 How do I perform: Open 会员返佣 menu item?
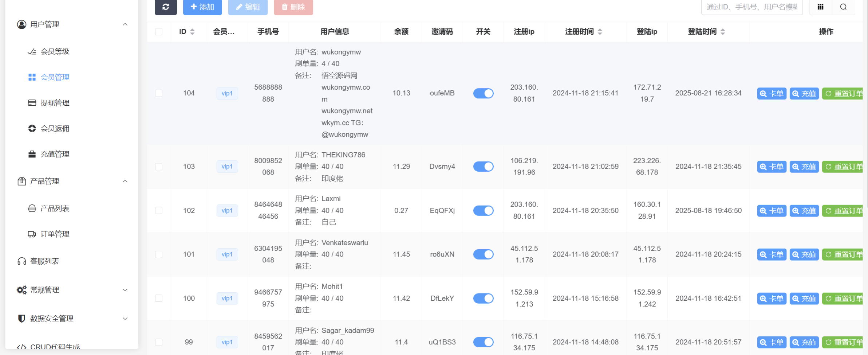pyautogui.click(x=55, y=129)
